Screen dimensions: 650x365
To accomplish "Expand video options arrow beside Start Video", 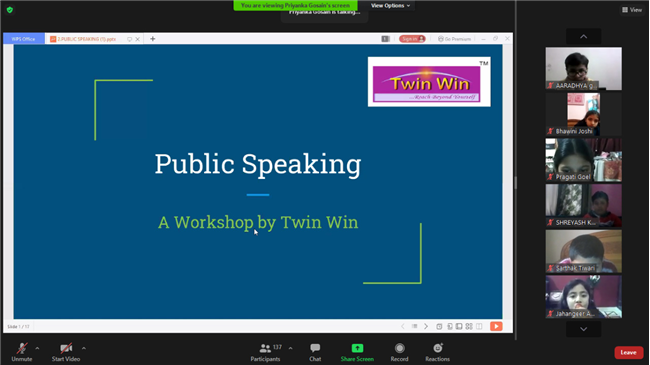I will [84, 348].
